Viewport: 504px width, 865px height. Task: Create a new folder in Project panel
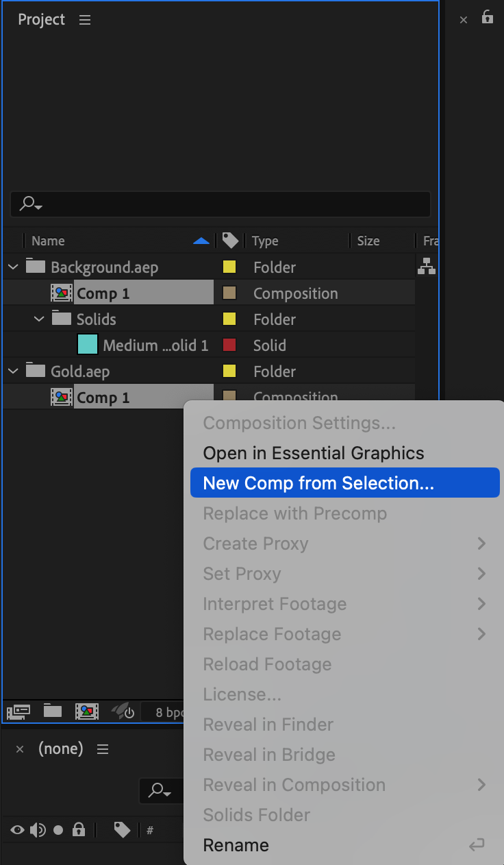point(53,711)
